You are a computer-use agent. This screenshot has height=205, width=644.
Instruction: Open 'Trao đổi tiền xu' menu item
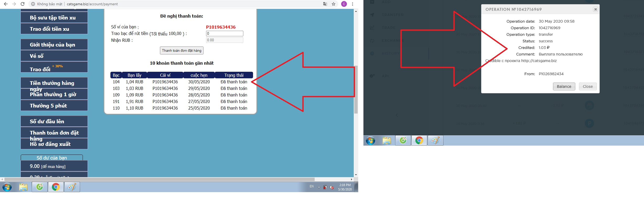click(x=54, y=29)
